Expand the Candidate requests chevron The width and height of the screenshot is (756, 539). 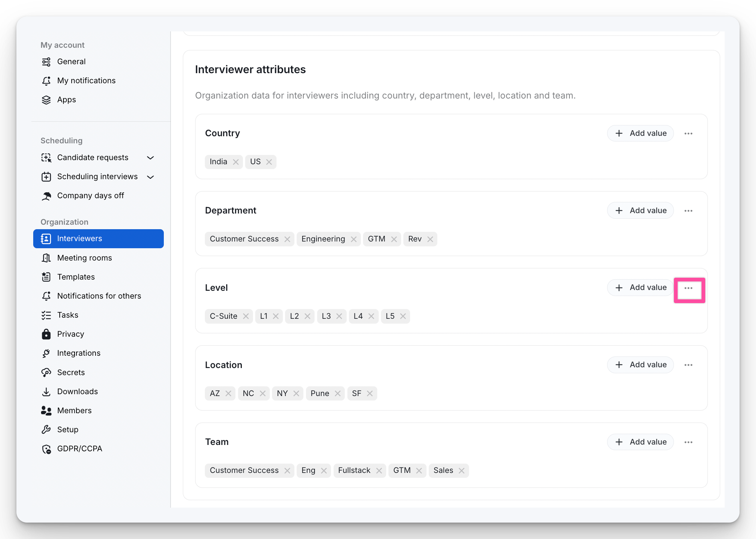point(151,158)
